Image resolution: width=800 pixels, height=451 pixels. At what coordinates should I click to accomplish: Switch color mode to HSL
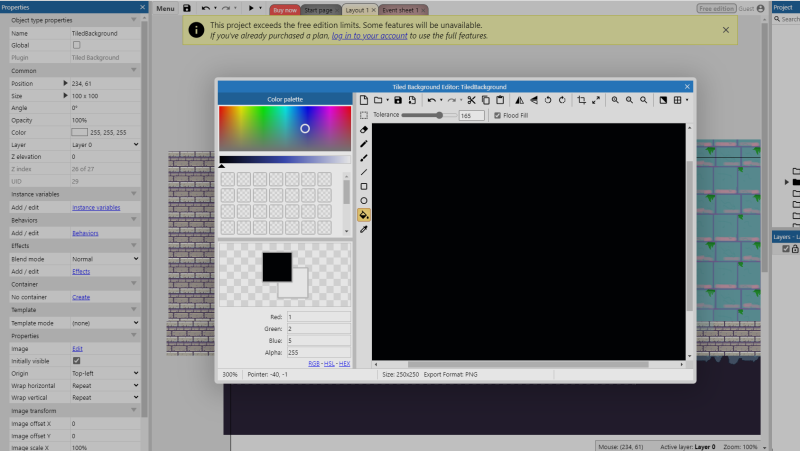[329, 364]
